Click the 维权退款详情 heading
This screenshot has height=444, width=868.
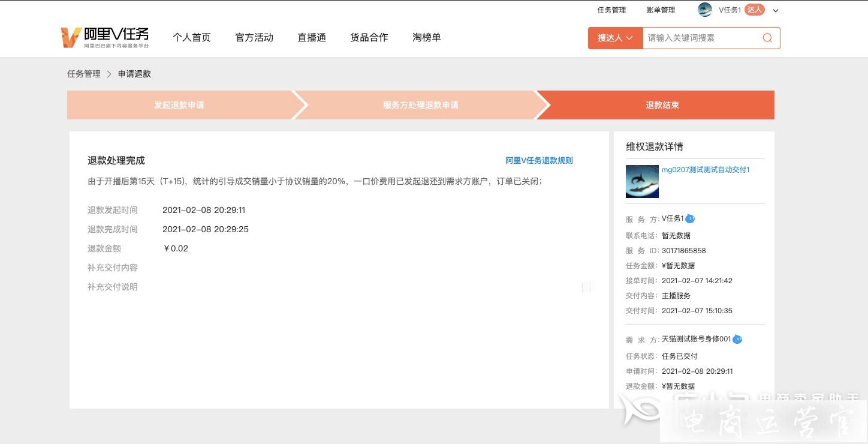pos(655,146)
